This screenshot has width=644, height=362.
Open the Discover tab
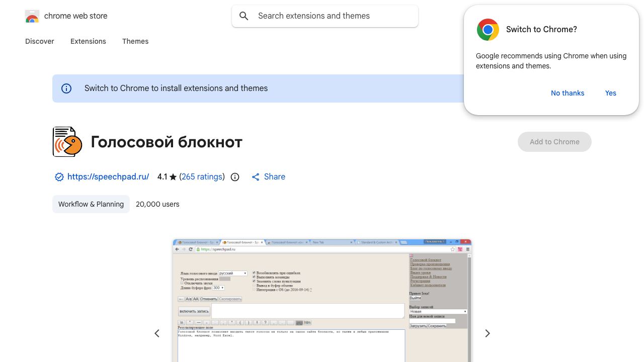point(40,41)
